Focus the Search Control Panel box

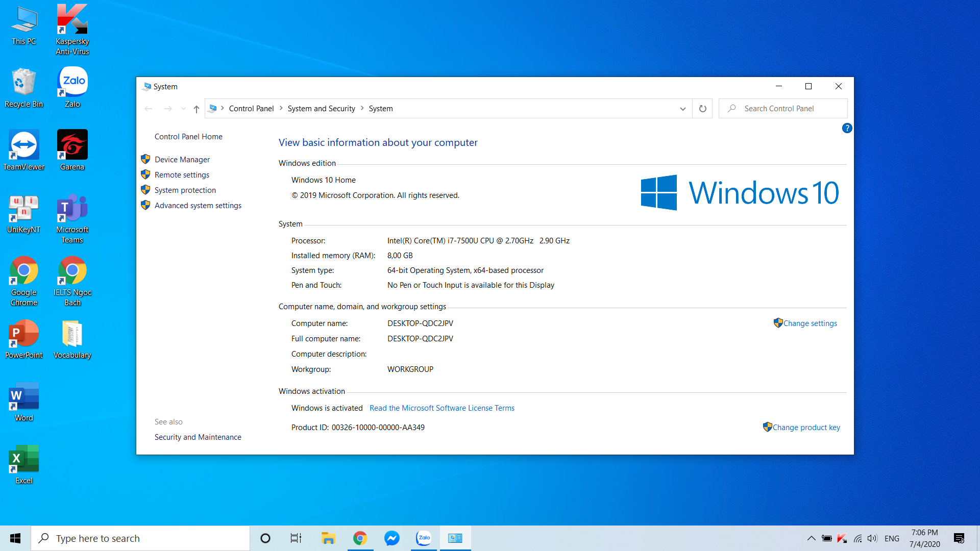pos(783,109)
